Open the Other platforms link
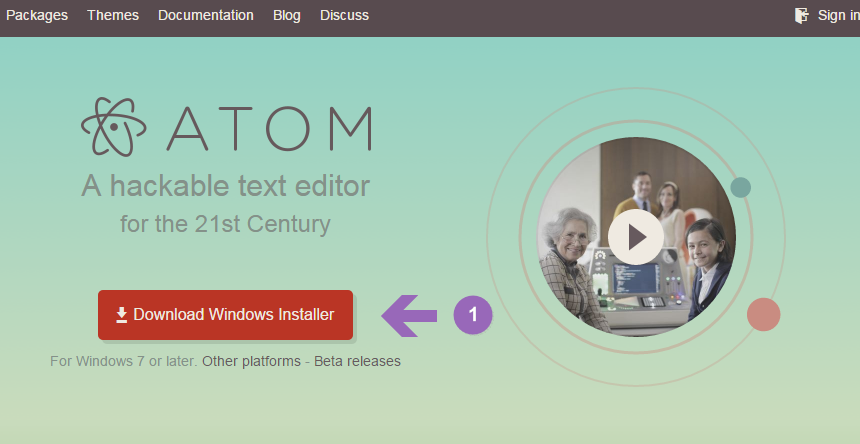 251,361
